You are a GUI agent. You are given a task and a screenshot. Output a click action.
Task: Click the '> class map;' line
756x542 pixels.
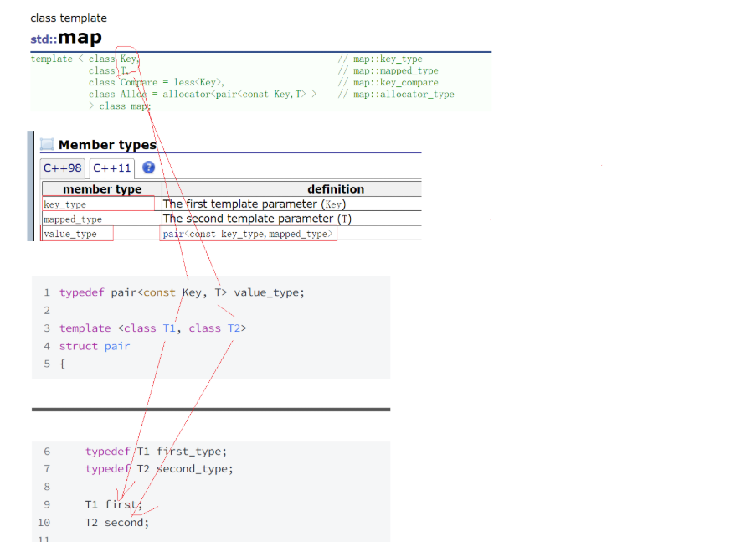[120, 106]
